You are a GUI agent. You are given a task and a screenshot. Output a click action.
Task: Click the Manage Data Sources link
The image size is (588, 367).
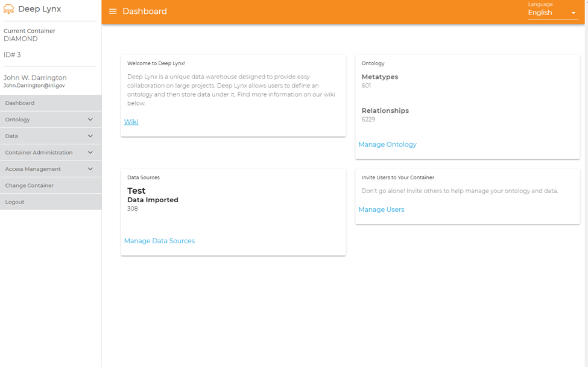tap(159, 241)
